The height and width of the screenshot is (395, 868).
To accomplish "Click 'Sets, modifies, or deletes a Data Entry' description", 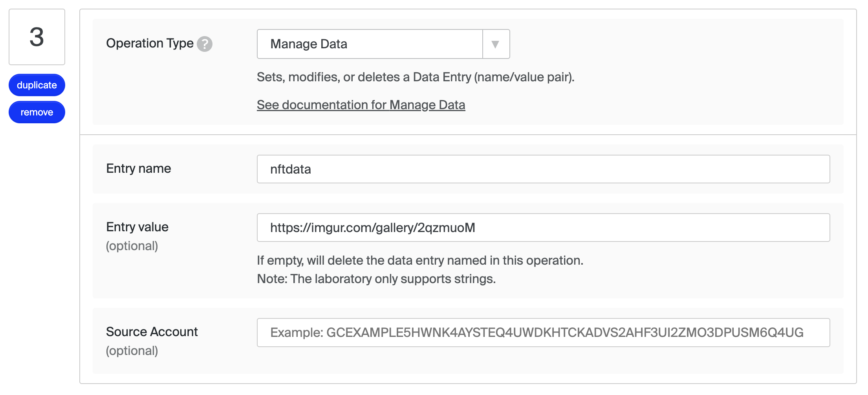I will pyautogui.click(x=416, y=77).
